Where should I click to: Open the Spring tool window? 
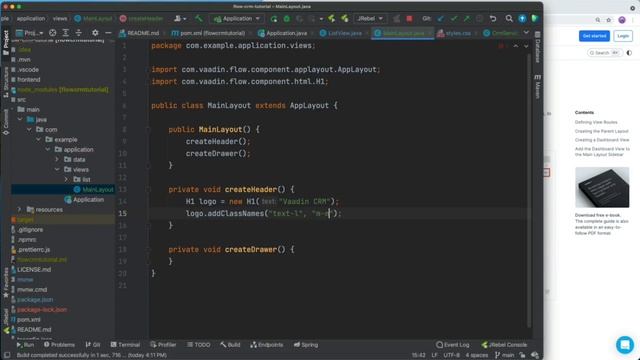tap(306, 345)
